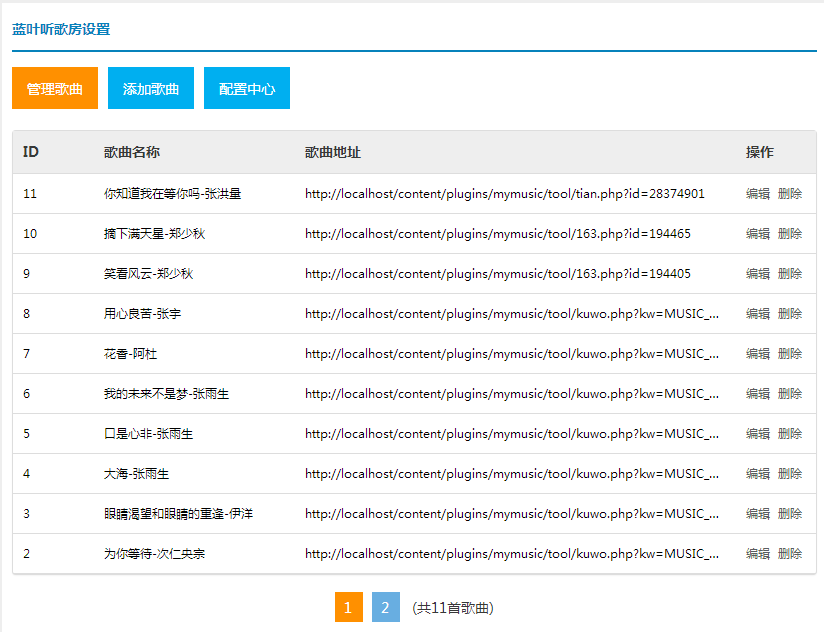
Task: Click the 蓝叶听歌房设置 page title
Action: point(61,29)
